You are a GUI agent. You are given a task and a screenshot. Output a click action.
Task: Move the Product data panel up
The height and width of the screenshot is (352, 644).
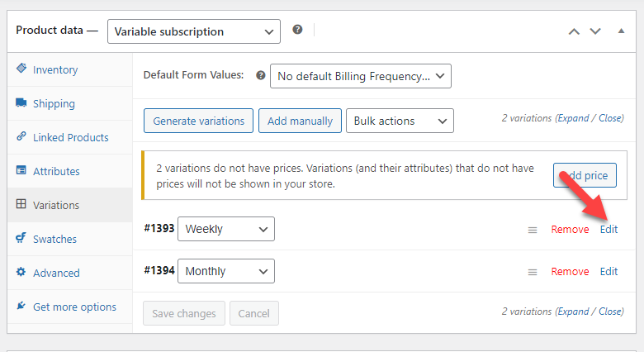click(574, 31)
